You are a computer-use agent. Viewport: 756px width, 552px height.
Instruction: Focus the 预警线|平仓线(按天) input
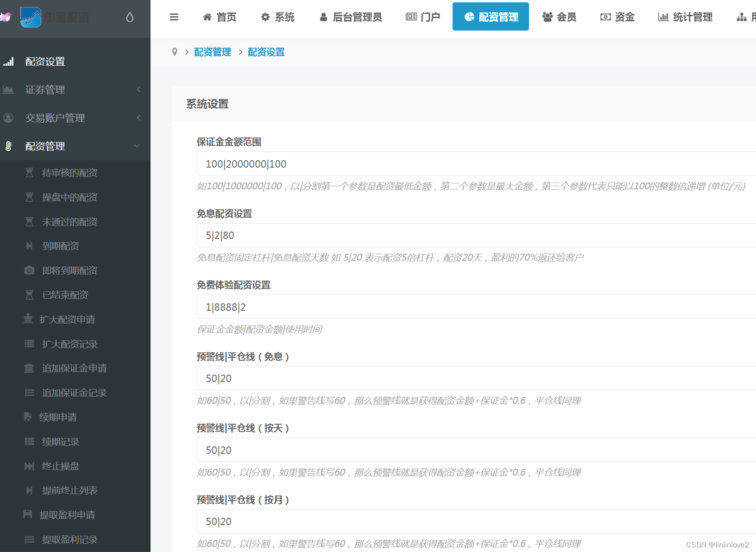coord(476,450)
